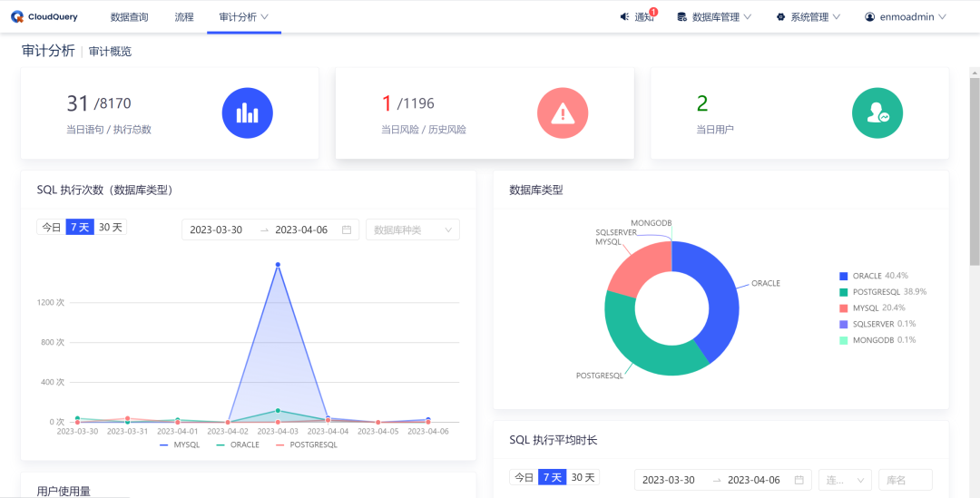
Task: Click the SQL 执行平均时长 panel title
Action: click(554, 440)
